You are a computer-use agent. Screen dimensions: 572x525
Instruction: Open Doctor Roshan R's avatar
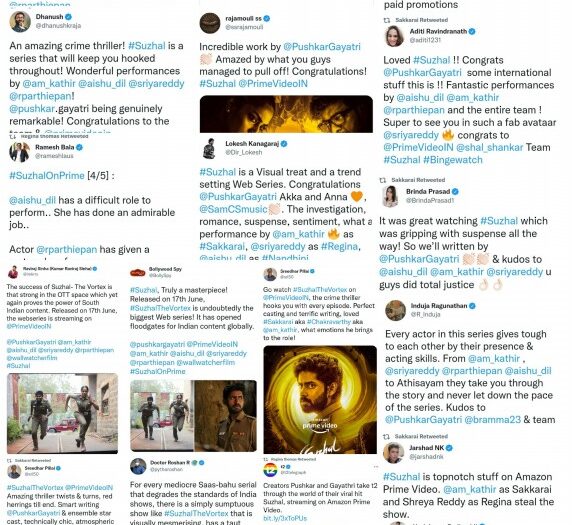click(138, 466)
